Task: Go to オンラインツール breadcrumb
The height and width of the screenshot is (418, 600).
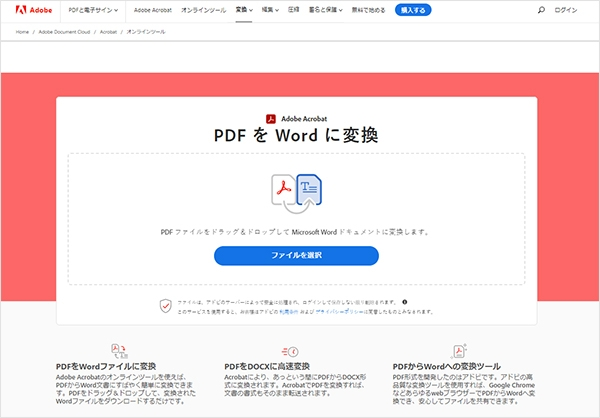Action: pos(146,32)
